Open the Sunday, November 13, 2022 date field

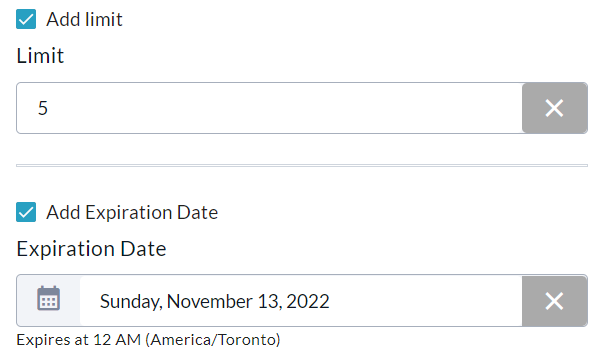(x=301, y=301)
